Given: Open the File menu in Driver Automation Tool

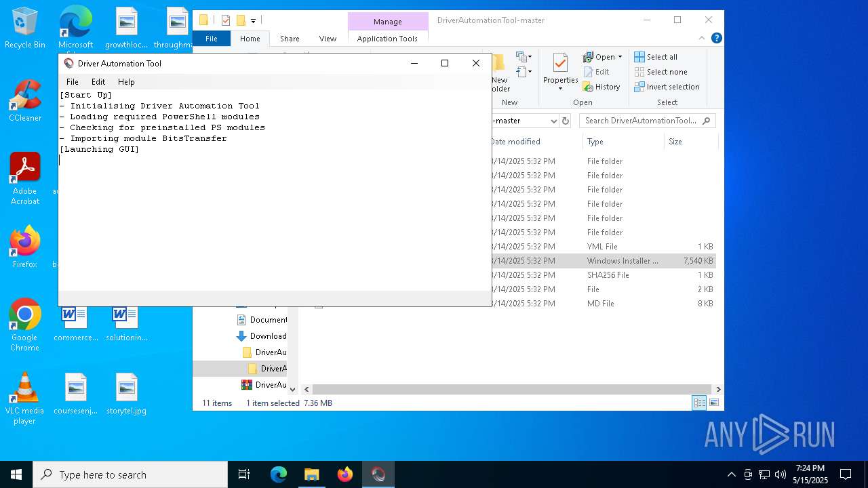Looking at the screenshot, I should coord(73,81).
